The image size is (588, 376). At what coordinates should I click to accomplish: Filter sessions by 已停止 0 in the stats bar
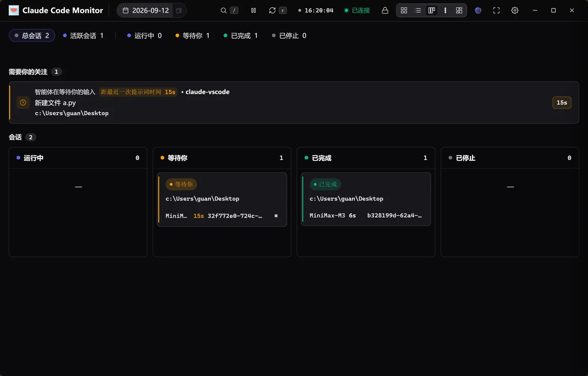pos(289,36)
